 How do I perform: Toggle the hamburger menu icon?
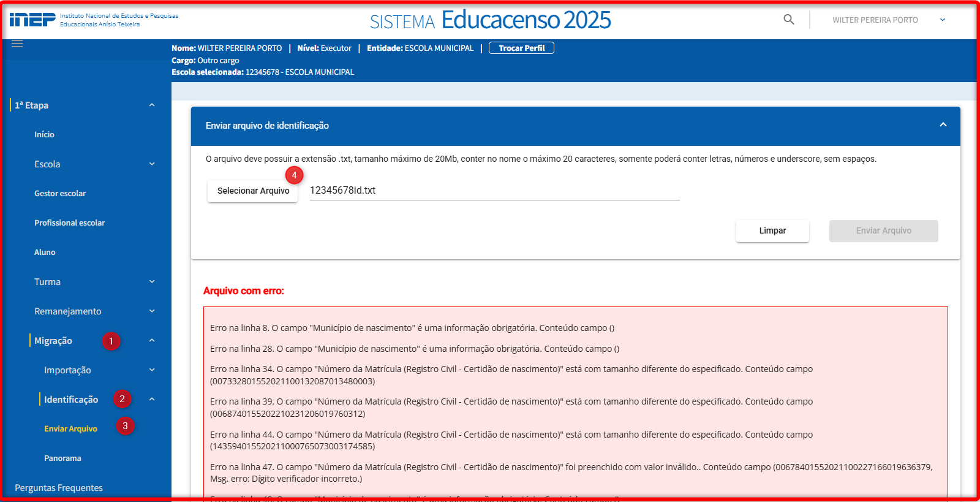click(17, 44)
